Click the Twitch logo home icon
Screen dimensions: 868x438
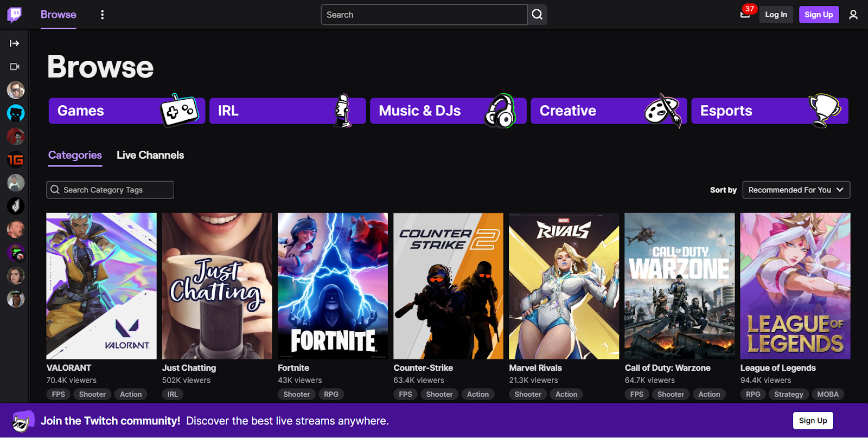pos(15,15)
